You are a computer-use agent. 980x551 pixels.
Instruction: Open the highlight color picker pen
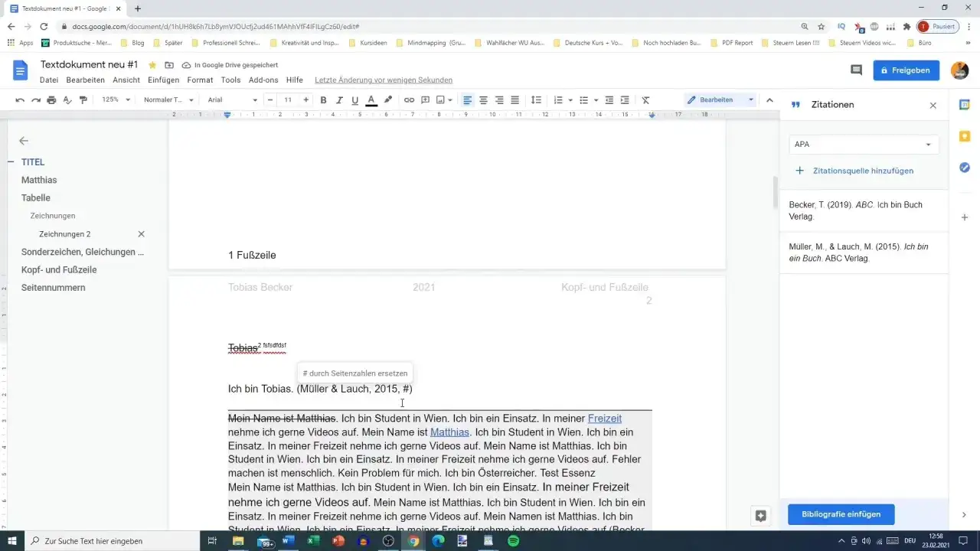point(388,99)
